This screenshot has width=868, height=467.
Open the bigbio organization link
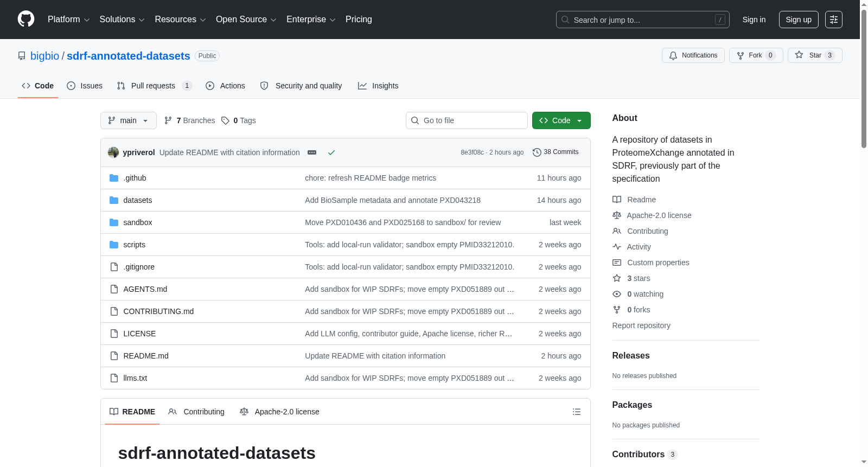pos(45,56)
